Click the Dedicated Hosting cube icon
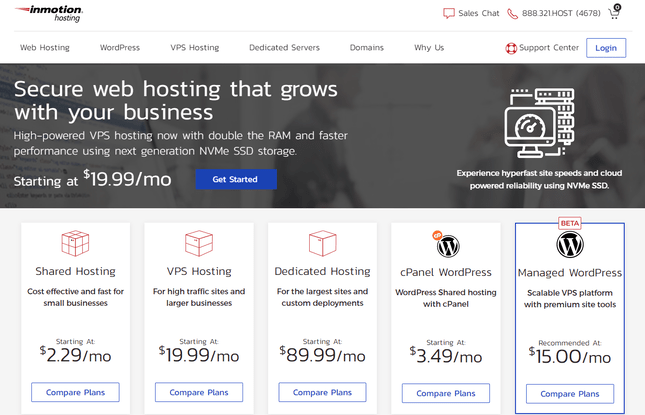 coord(322,243)
